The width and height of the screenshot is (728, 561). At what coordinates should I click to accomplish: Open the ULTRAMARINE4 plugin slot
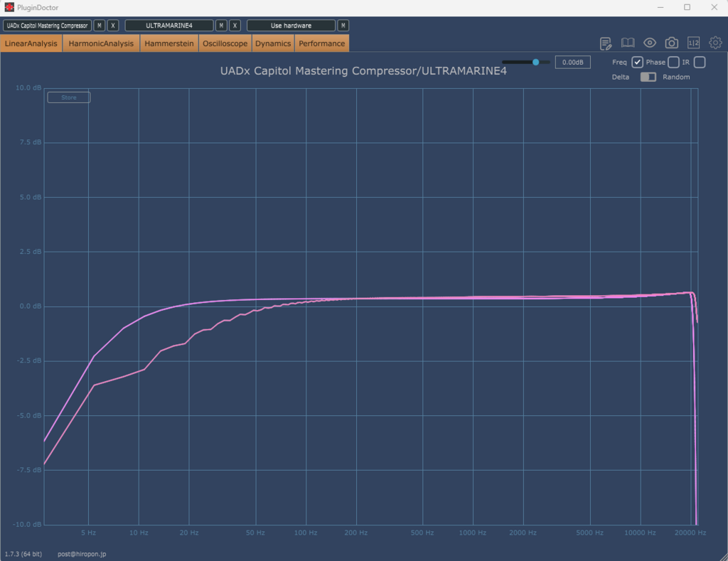tap(169, 26)
